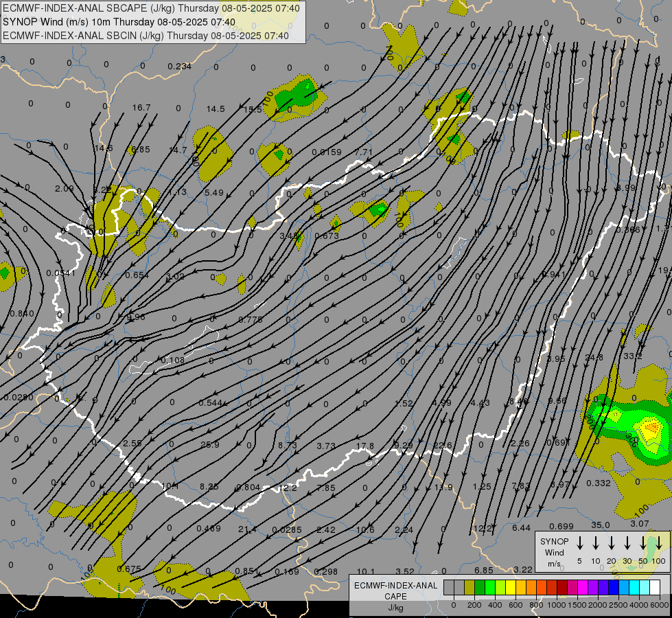Pick the pure yellow CAPE legend swatch

coord(511,587)
